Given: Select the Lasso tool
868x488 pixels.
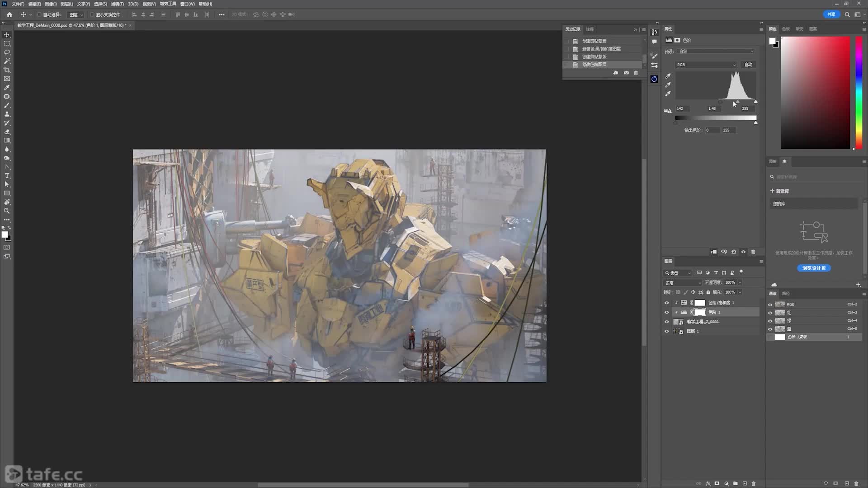Looking at the screenshot, I should click(x=7, y=52).
